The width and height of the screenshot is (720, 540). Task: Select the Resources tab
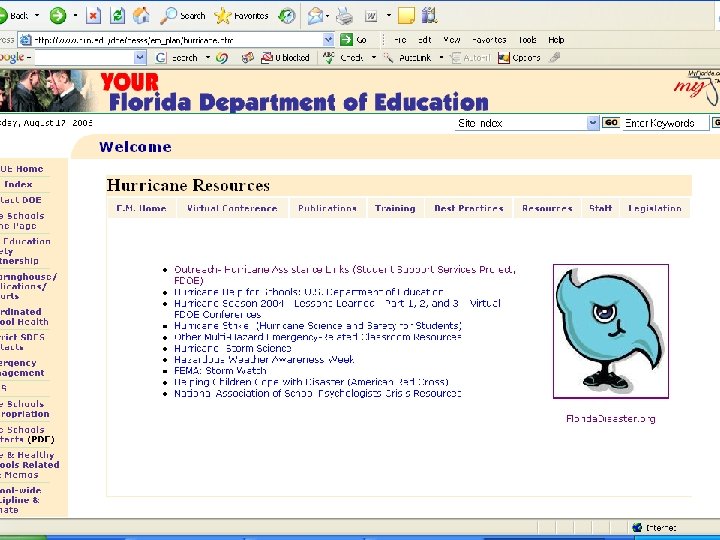tap(547, 208)
